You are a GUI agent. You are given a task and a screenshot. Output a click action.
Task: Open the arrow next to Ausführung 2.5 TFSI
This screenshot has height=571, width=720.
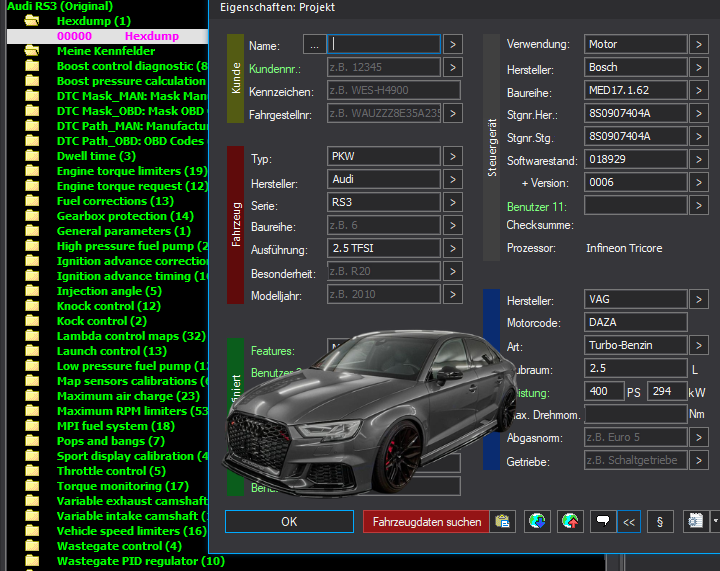click(x=453, y=248)
